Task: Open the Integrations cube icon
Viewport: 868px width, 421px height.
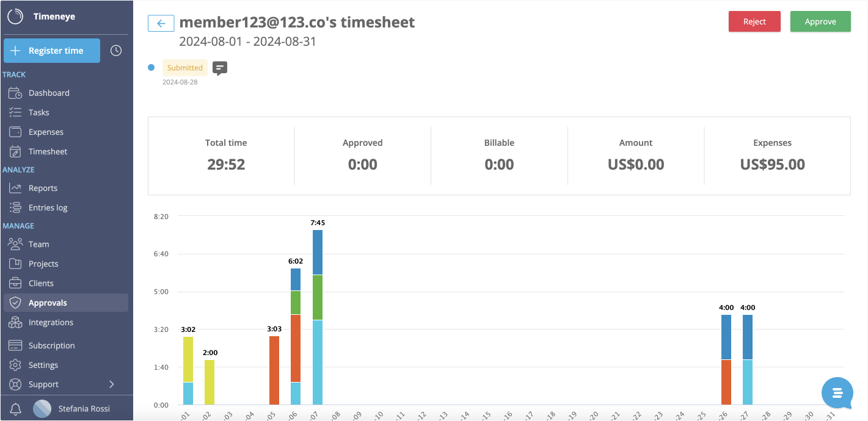Action: point(15,322)
